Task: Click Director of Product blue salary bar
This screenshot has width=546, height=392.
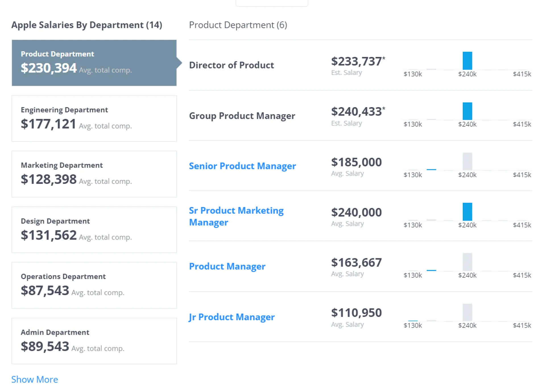Action: click(467, 61)
